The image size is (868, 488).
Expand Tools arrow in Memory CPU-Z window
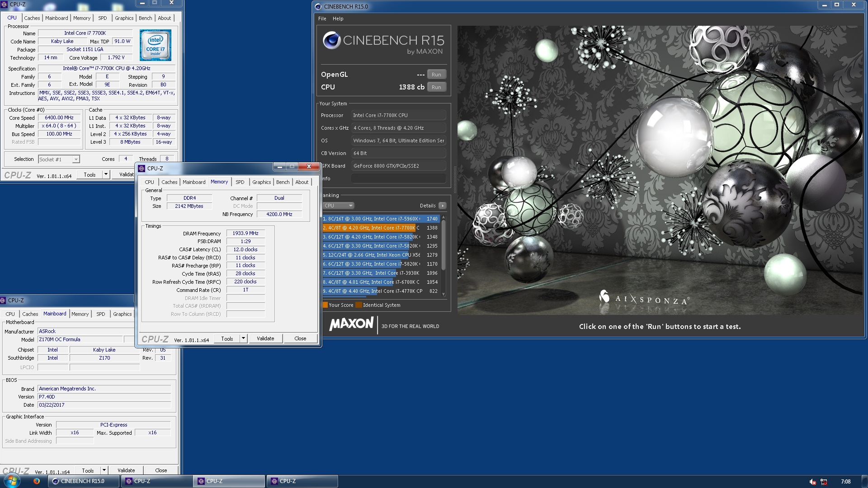click(243, 338)
